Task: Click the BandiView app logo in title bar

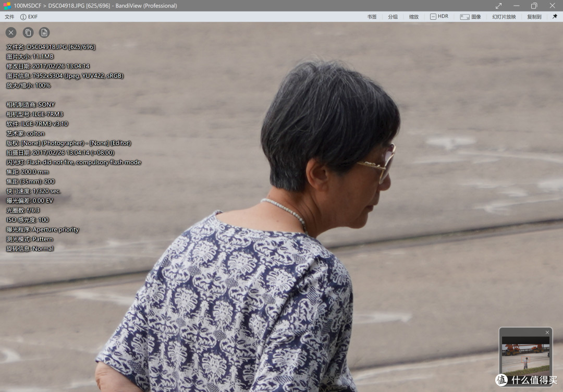Action: coord(7,6)
